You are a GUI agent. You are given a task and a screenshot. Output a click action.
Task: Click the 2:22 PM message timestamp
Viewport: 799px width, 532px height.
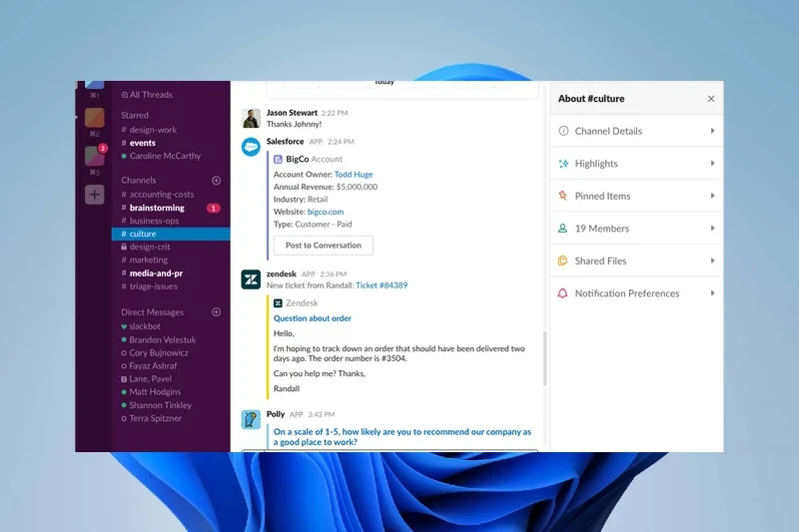[335, 113]
